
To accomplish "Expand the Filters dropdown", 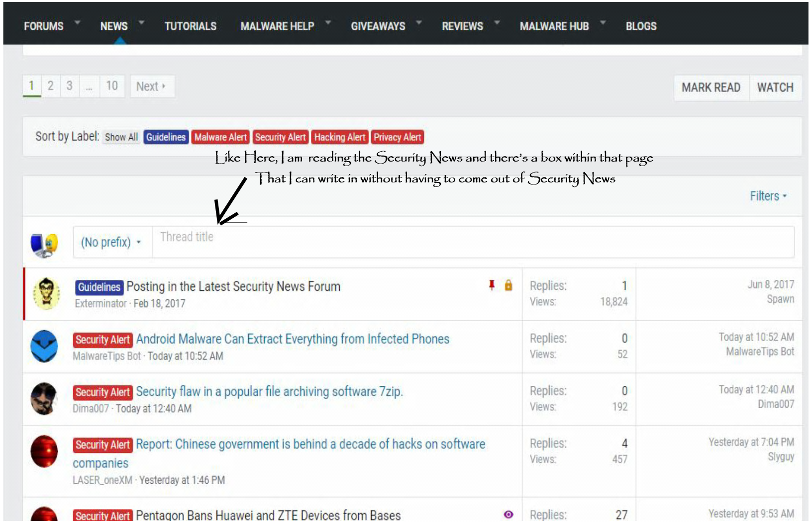I will tap(768, 196).
